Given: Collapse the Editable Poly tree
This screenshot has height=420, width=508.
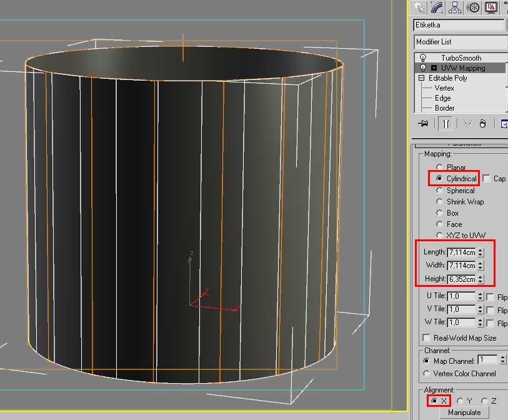Looking at the screenshot, I should tap(422, 78).
